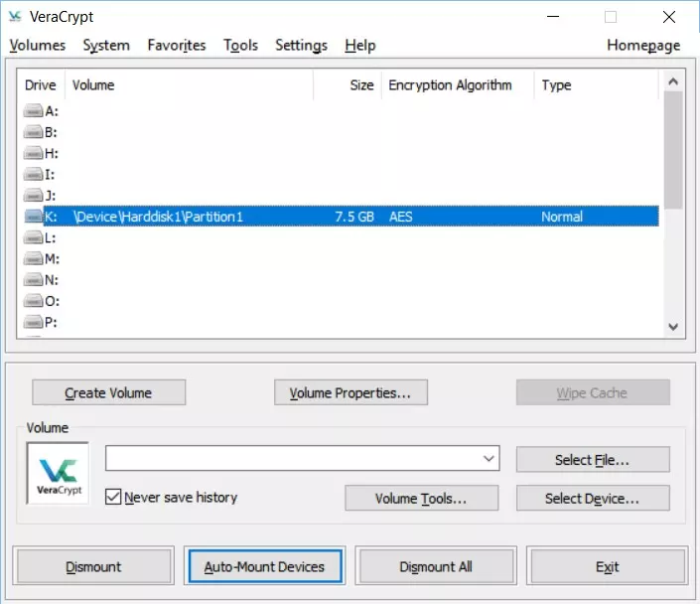Click Select File button
Image resolution: width=700 pixels, height=604 pixels.
tap(593, 459)
